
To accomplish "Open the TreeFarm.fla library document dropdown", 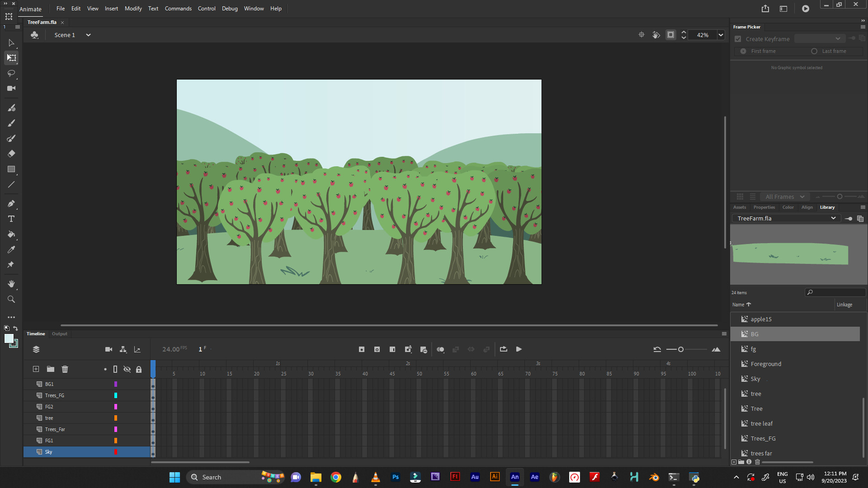I will coord(833,218).
